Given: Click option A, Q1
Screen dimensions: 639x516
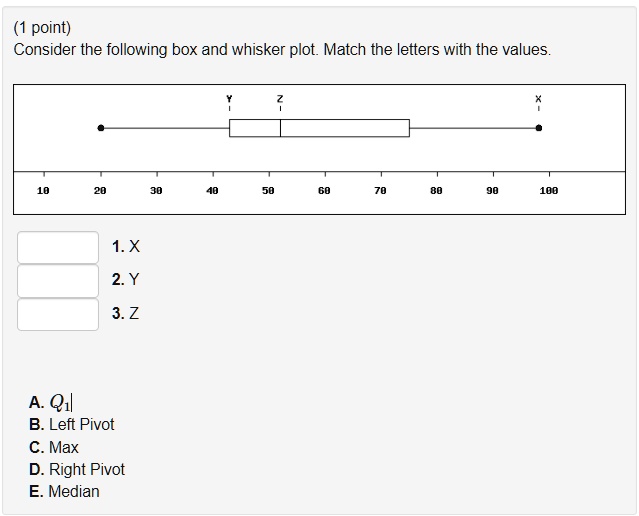Looking at the screenshot, I should [x=51, y=402].
